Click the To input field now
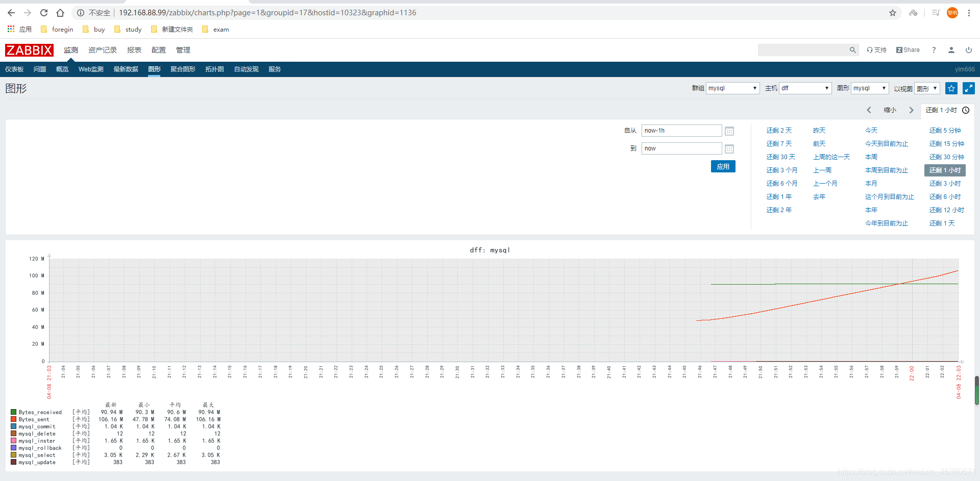This screenshot has width=980, height=481. (x=681, y=148)
